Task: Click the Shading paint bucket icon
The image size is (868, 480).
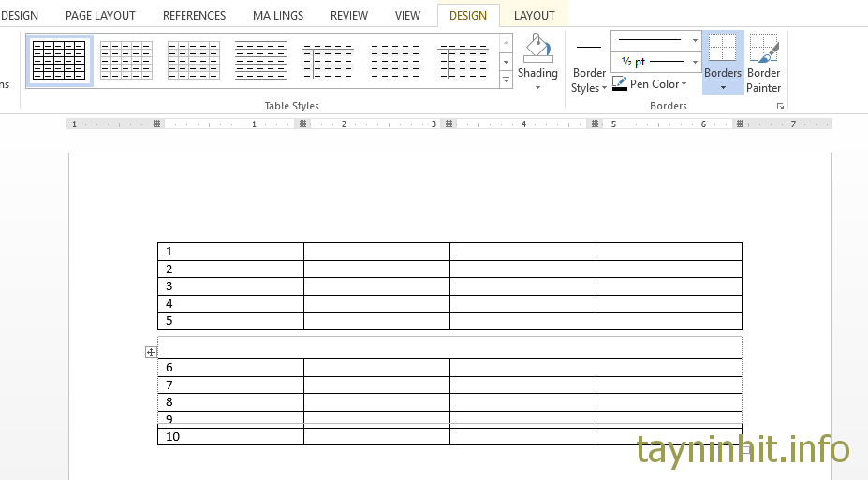Action: click(x=537, y=49)
